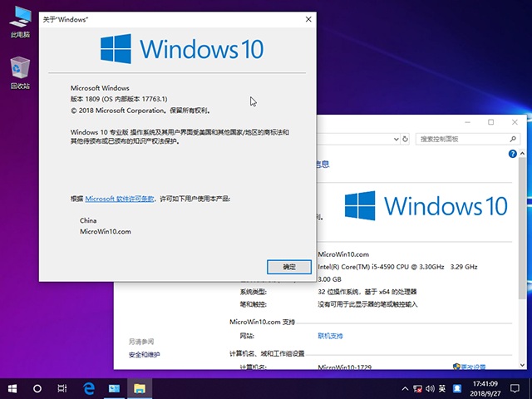Select the 回收站 recycle bin icon
Image resolution: width=532 pixels, height=399 pixels.
click(20, 73)
